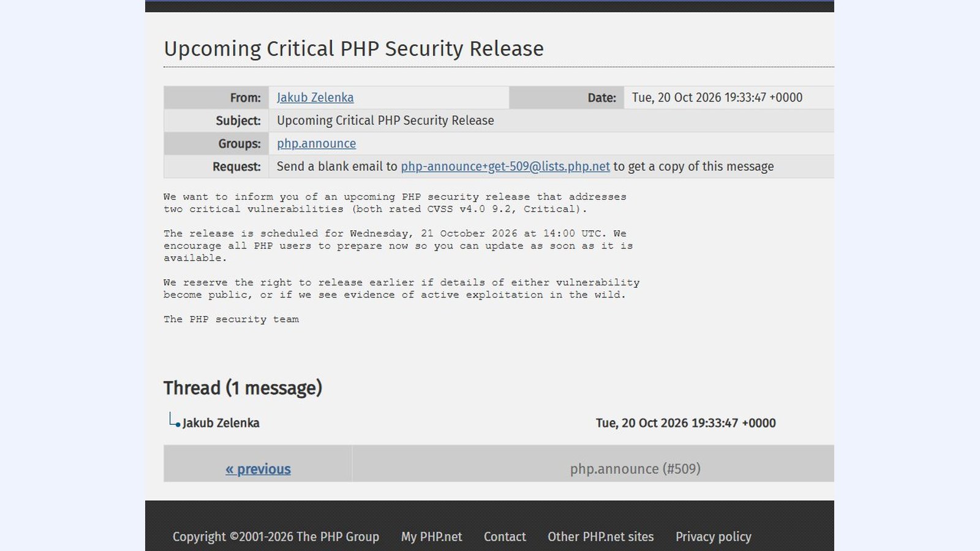Select Jakub Zelenka entry in Thread list

tap(221, 423)
